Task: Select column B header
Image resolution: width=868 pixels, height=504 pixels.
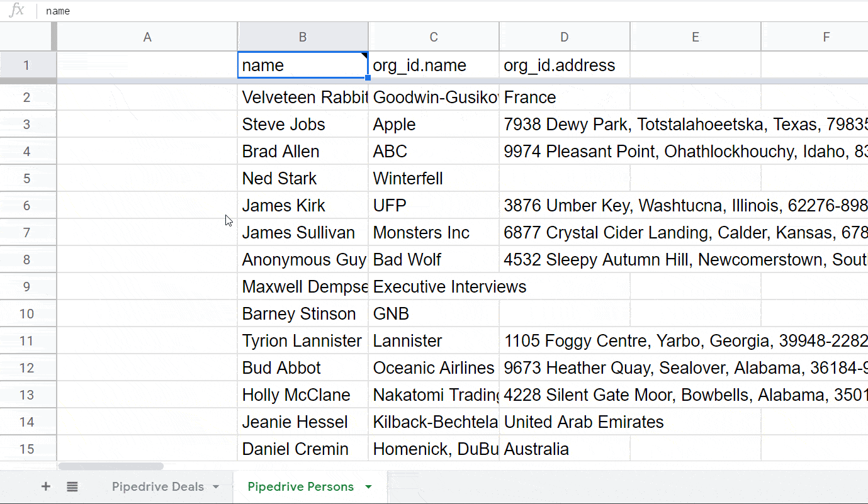Action: 303,37
